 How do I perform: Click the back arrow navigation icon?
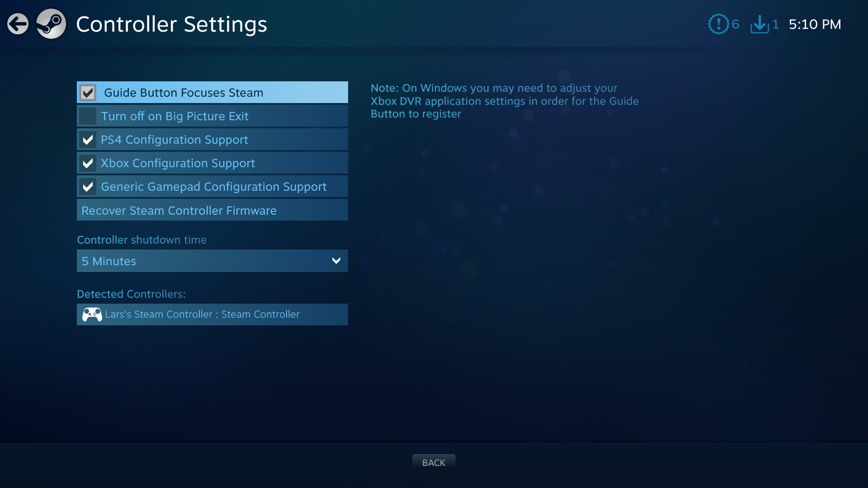point(18,24)
